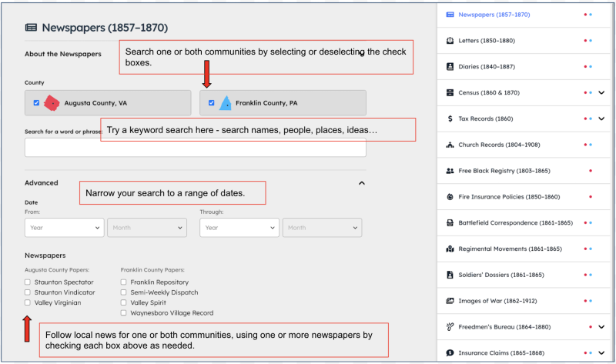Open Newspapers (1857–1870) in sidebar

click(x=494, y=15)
